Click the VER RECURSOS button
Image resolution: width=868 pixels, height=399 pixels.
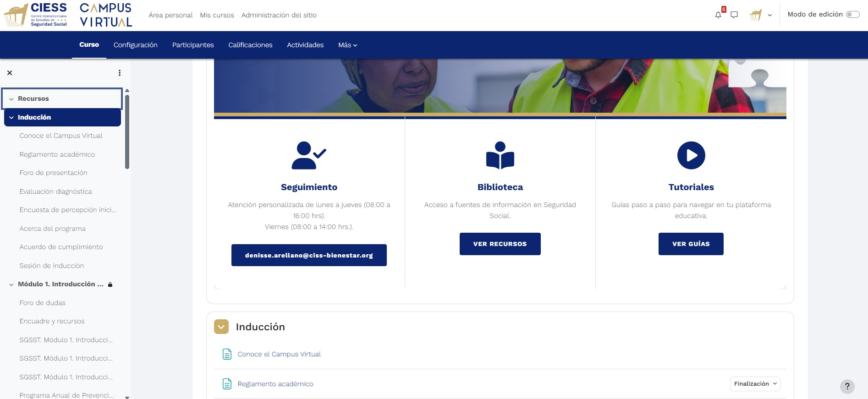pyautogui.click(x=500, y=244)
